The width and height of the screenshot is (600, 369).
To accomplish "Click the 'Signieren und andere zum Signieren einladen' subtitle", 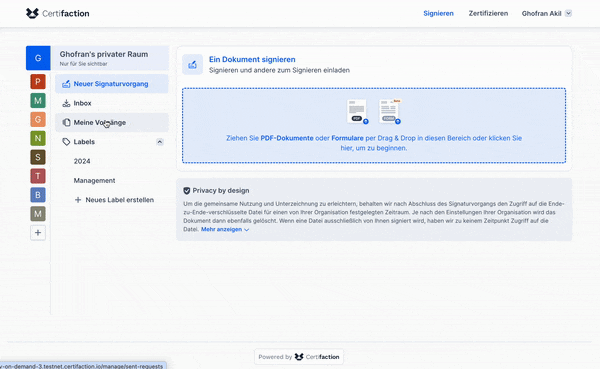I will point(279,70).
